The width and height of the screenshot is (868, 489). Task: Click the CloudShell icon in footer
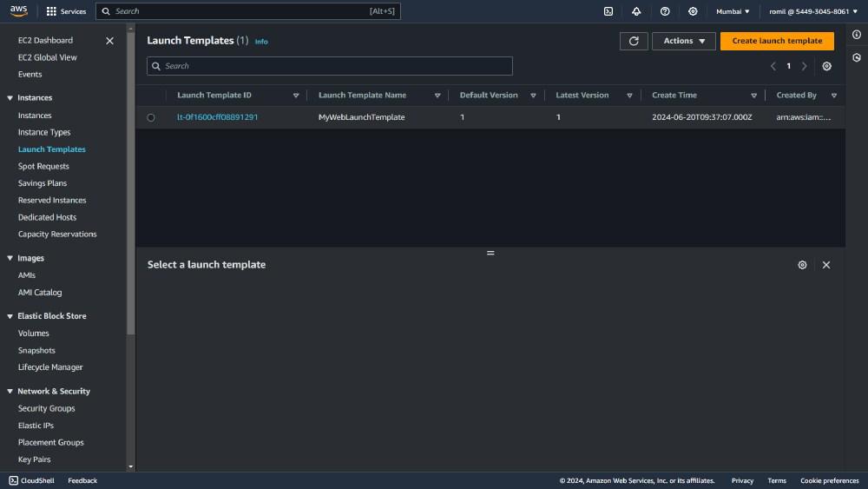14,480
